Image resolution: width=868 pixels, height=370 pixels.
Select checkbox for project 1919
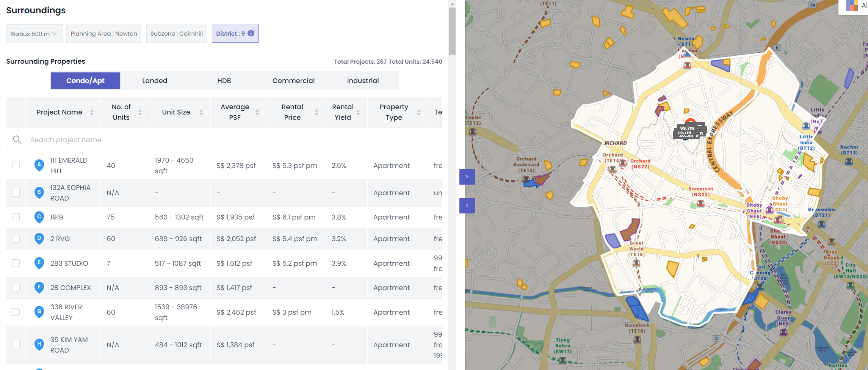coord(16,217)
